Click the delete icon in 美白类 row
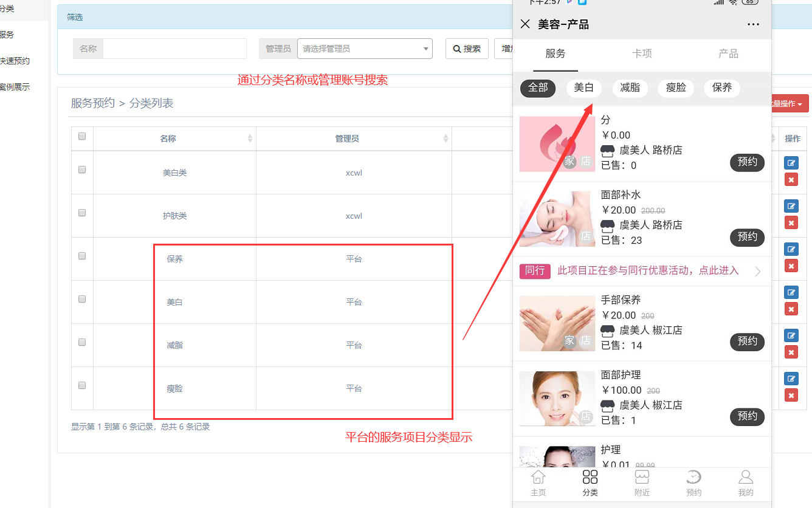 [x=791, y=180]
